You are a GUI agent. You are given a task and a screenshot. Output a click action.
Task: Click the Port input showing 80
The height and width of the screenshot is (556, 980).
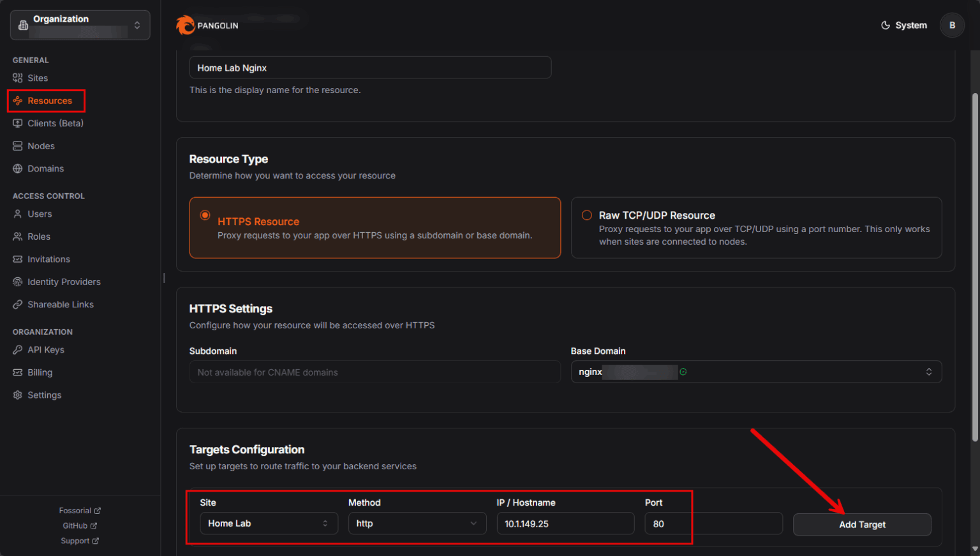(667, 523)
